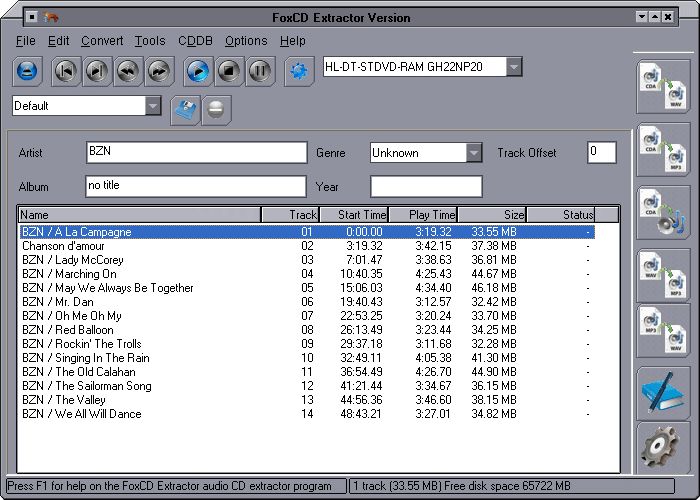Open the Tools menu
Screen dimensions: 700x500
pos(150,41)
